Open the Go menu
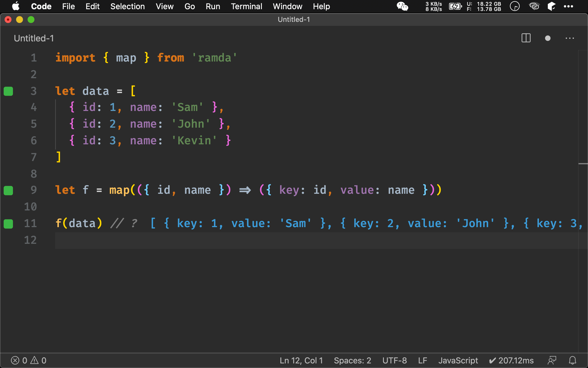The image size is (588, 368). pos(189,6)
